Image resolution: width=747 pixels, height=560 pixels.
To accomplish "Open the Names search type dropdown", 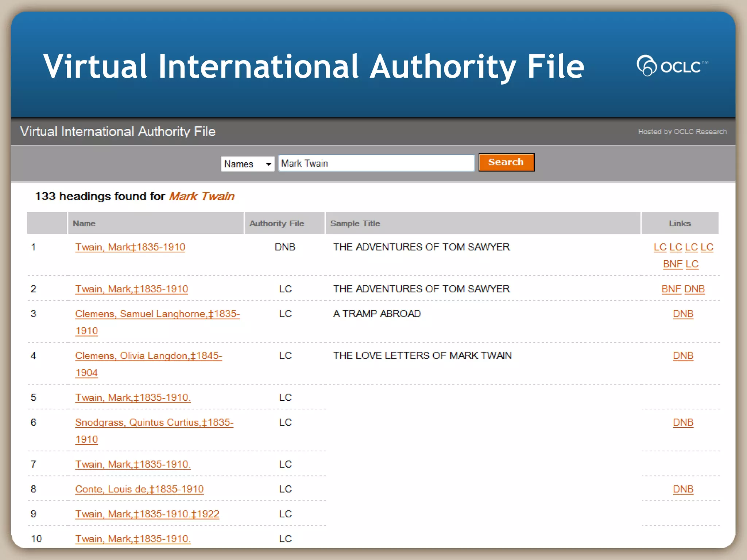I will 247,164.
